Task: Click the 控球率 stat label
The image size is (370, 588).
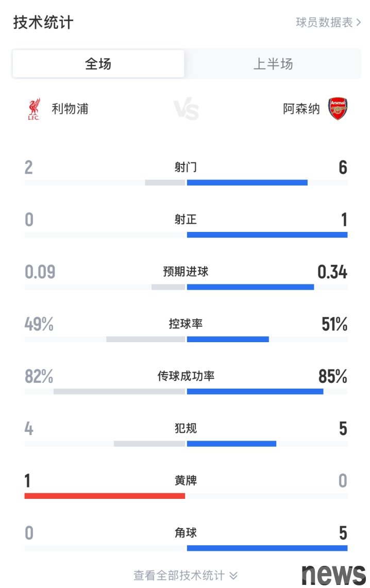Action: pyautogui.click(x=186, y=324)
